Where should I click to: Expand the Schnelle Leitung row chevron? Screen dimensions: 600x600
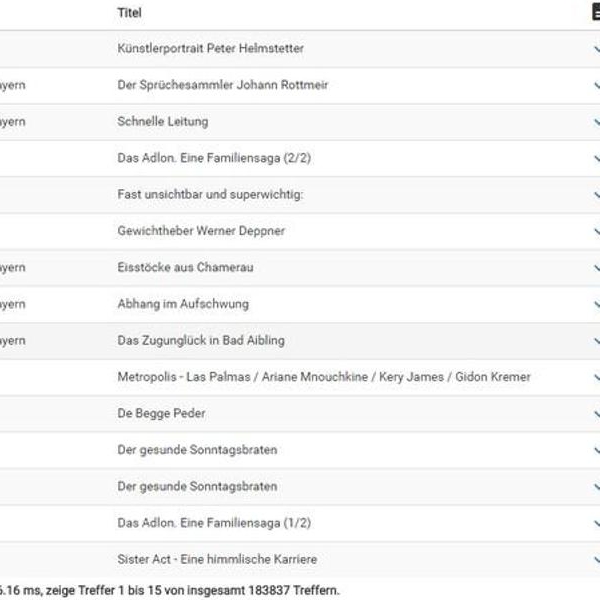(x=597, y=122)
